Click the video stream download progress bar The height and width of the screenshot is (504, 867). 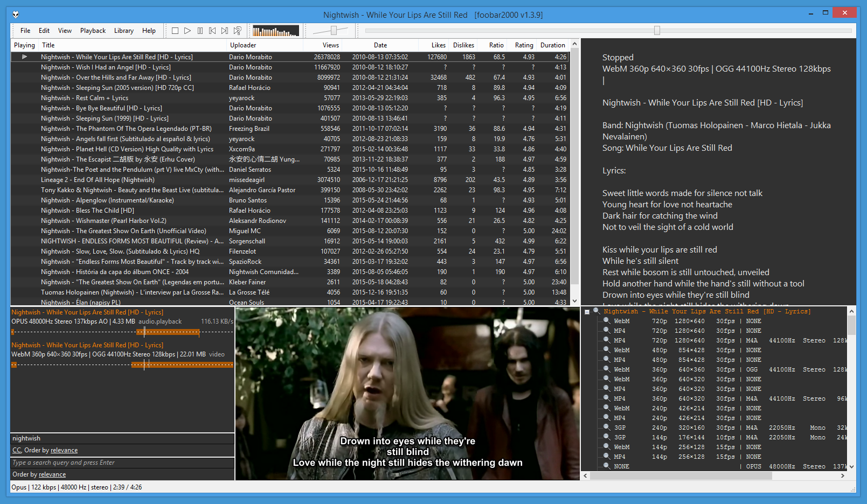pos(122,365)
